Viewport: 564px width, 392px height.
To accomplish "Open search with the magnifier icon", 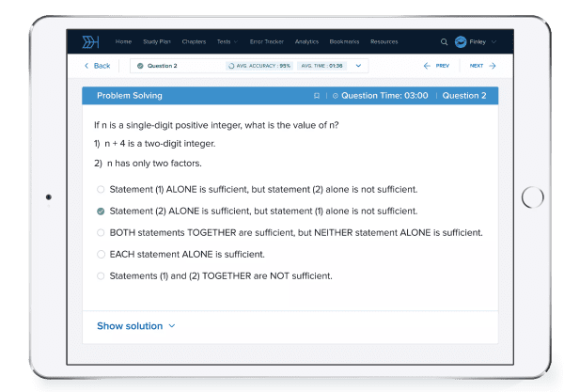I will click(445, 41).
